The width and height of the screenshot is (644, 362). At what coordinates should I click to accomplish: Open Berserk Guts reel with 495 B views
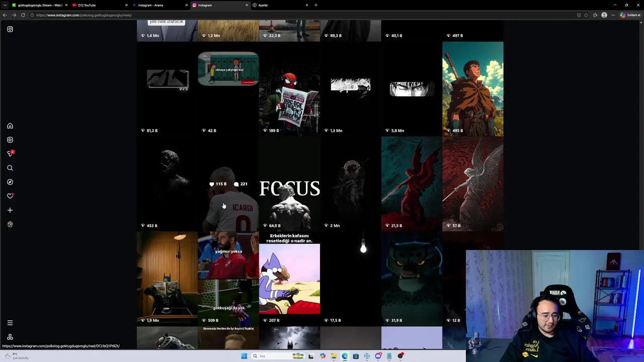472,89
